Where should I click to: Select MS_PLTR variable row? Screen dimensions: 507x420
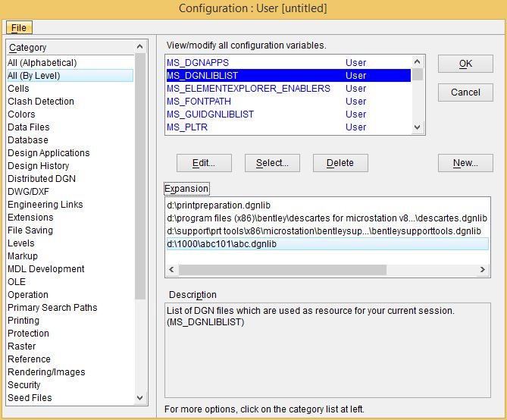289,127
